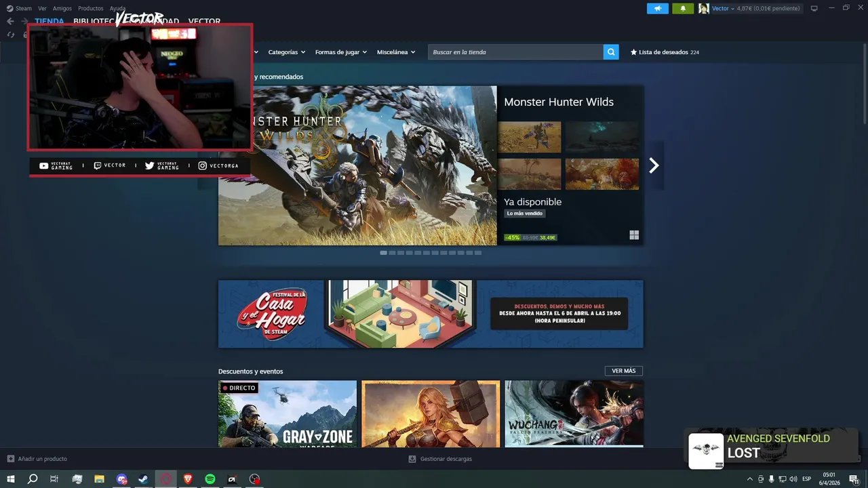Open the Amigos menu
The image size is (868, 488).
click(x=62, y=8)
